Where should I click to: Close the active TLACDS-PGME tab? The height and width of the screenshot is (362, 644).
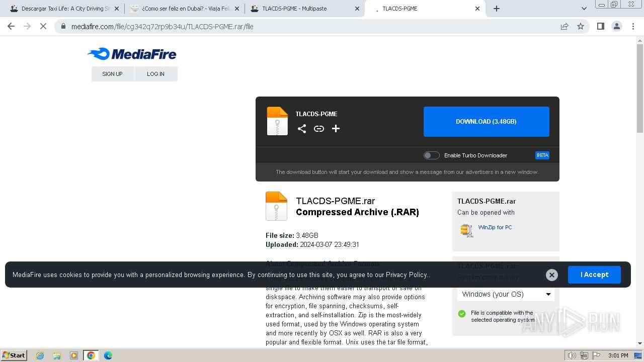pos(477,9)
